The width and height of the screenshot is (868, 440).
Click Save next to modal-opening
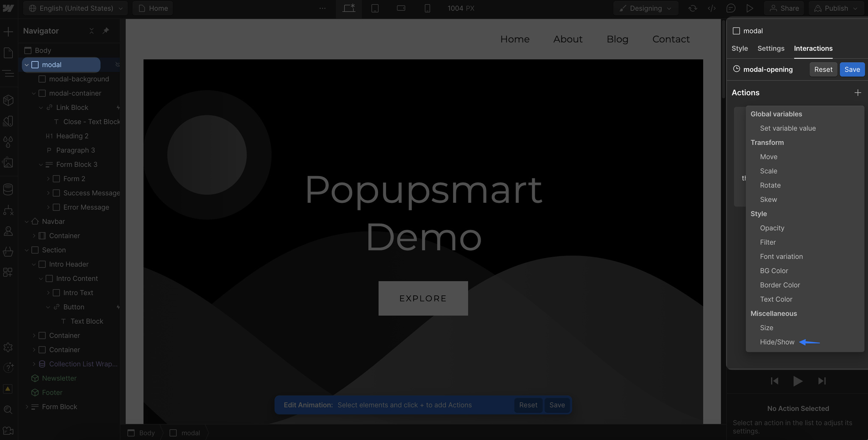pyautogui.click(x=852, y=70)
